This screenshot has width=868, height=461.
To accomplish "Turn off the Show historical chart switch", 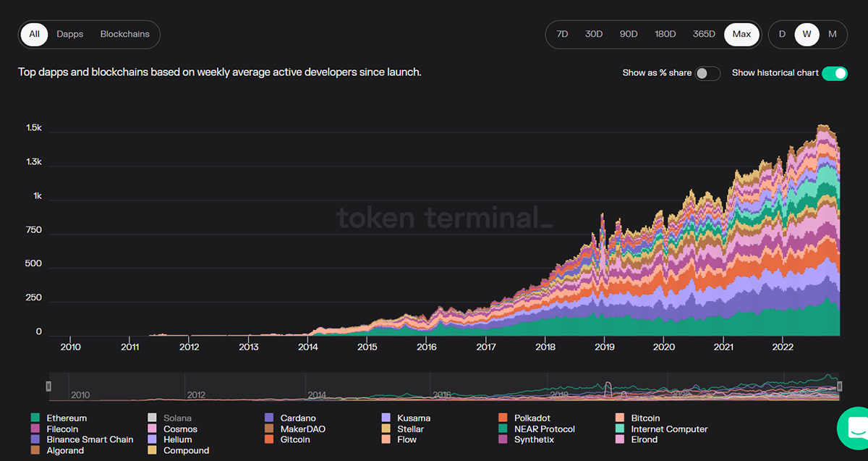I will click(835, 73).
